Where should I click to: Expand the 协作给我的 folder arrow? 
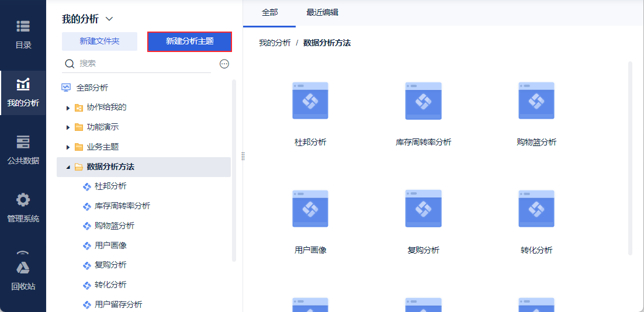click(68, 108)
